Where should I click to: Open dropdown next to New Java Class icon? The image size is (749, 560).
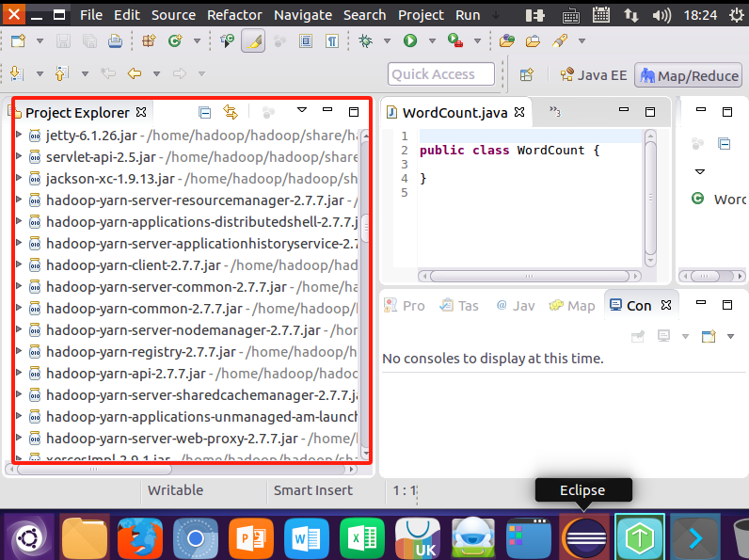[x=197, y=41]
